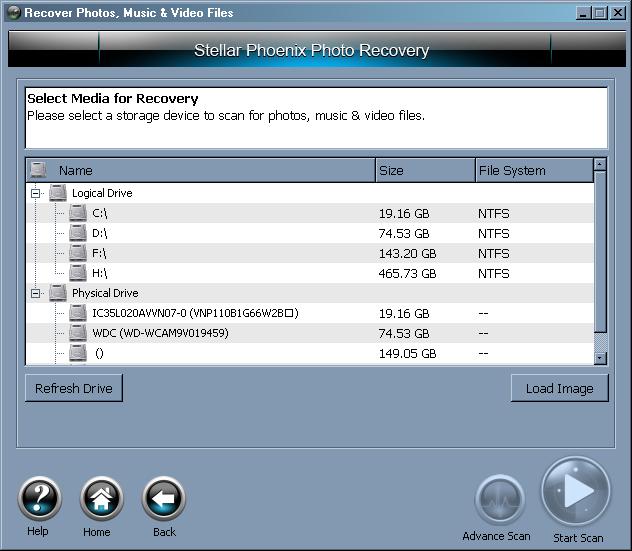Image resolution: width=632 pixels, height=551 pixels.
Task: Click the drive icon next to C:\
Action: coord(78,213)
